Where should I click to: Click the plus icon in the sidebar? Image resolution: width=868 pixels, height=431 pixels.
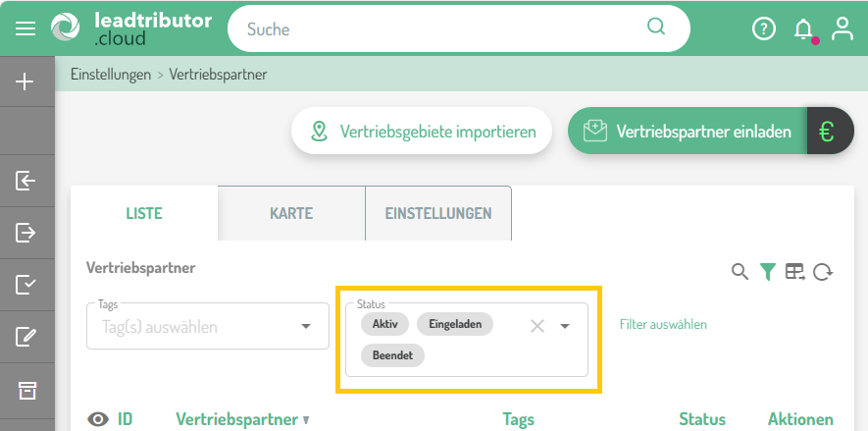26,81
